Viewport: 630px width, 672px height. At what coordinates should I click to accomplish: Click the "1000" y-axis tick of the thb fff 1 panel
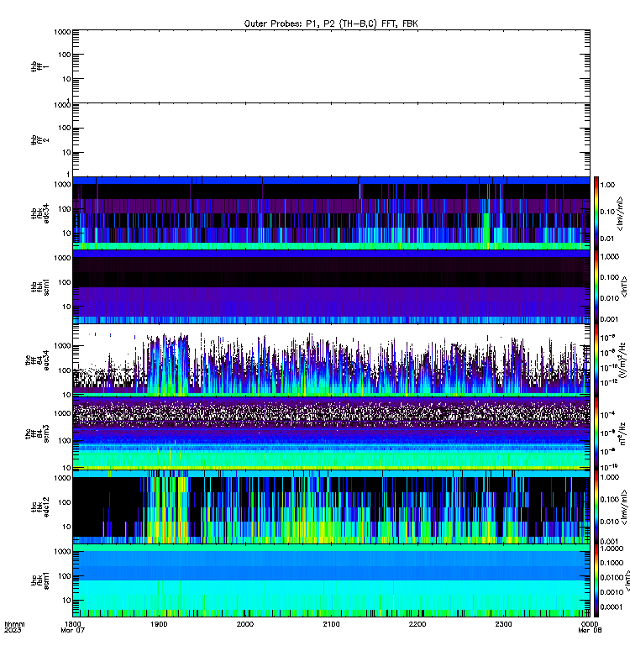coord(62,32)
